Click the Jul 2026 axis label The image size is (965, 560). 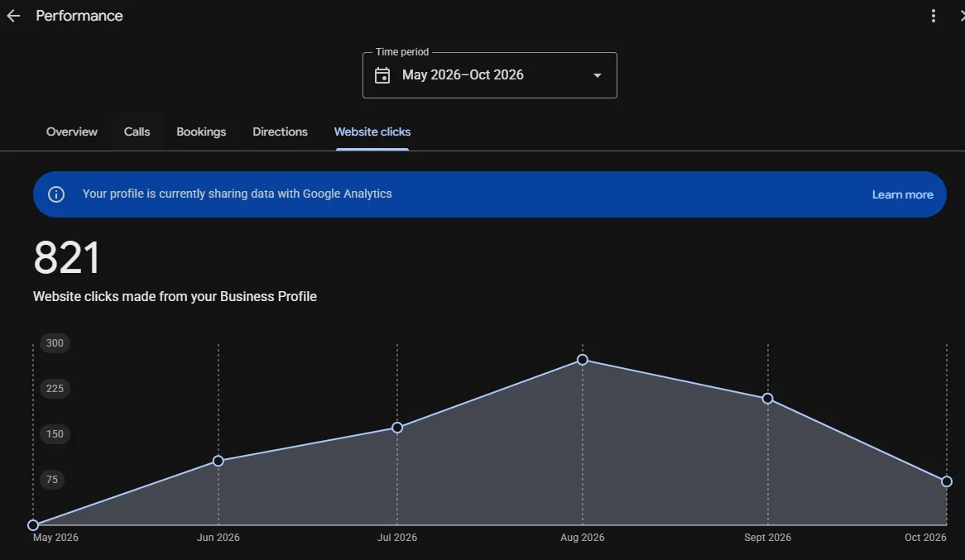(397, 537)
